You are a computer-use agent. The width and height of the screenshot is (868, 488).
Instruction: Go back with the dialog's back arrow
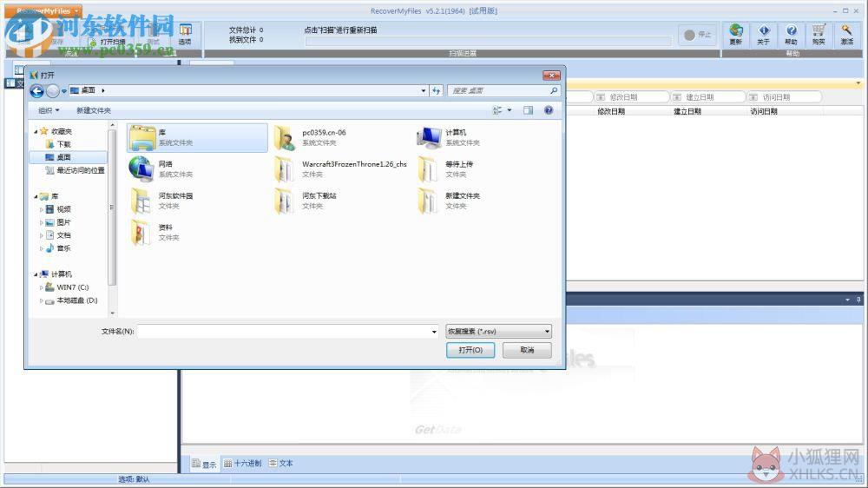pos(37,91)
